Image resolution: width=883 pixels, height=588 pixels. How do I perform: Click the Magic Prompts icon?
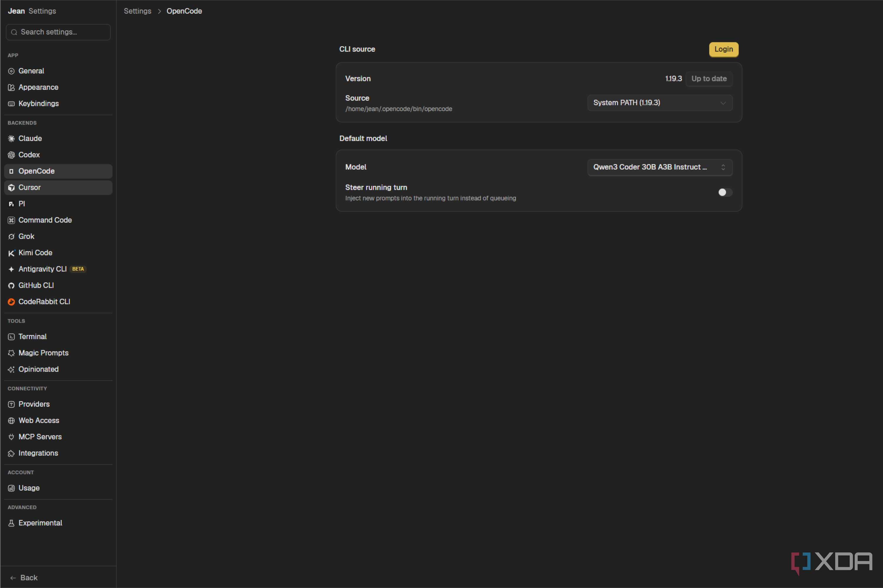pyautogui.click(x=11, y=353)
